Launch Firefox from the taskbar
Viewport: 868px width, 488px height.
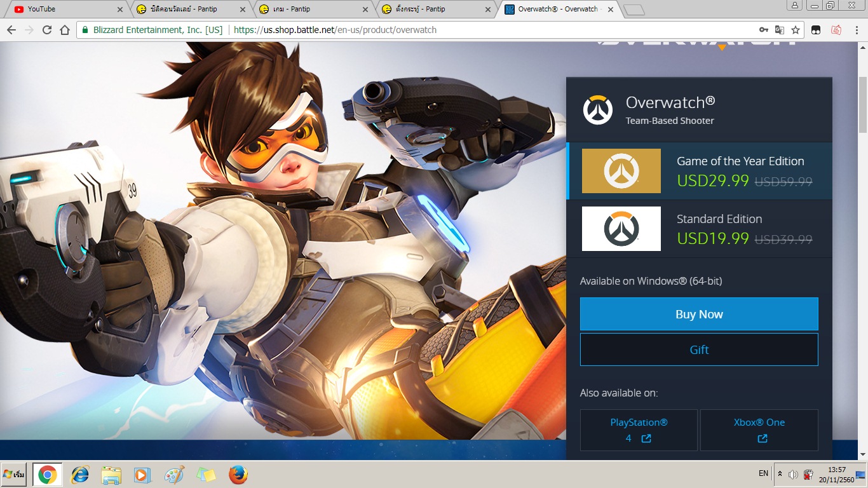coord(238,475)
